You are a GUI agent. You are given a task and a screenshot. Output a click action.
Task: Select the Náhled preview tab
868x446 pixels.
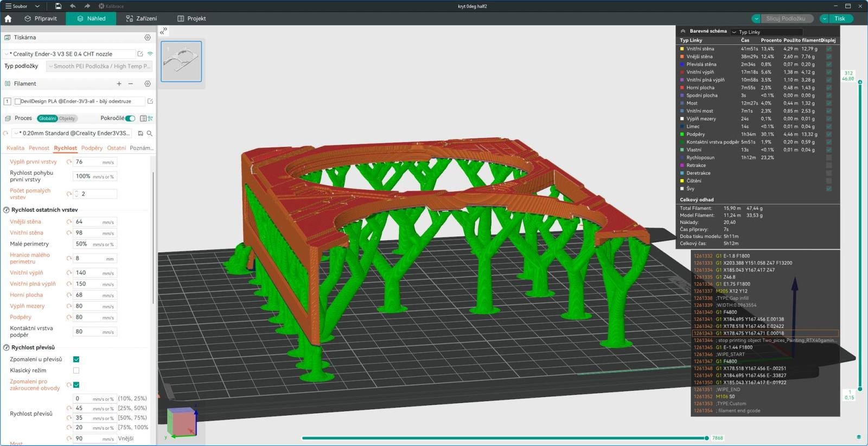pyautogui.click(x=91, y=18)
